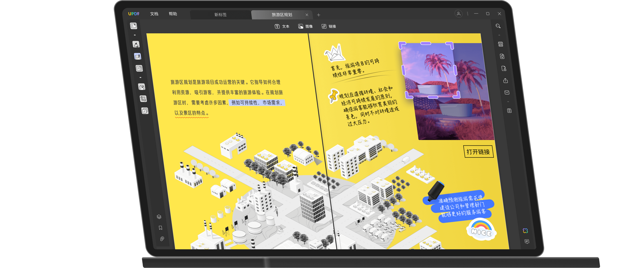The height and width of the screenshot is (268, 644).
Task: Click the 打开链接 button
Action: click(x=478, y=152)
